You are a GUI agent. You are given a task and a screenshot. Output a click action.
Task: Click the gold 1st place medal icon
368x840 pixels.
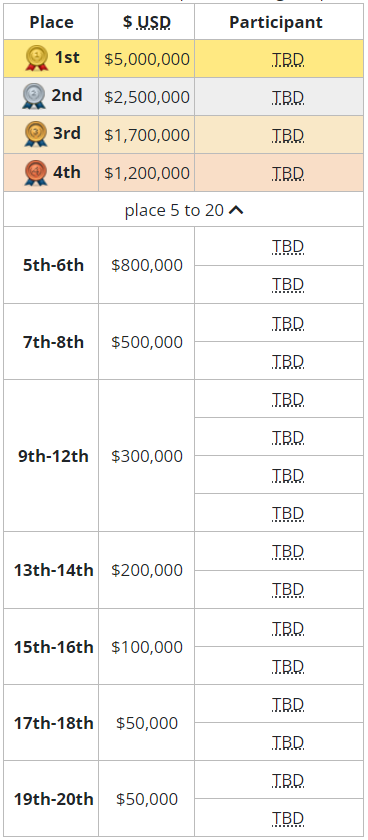coord(36,58)
